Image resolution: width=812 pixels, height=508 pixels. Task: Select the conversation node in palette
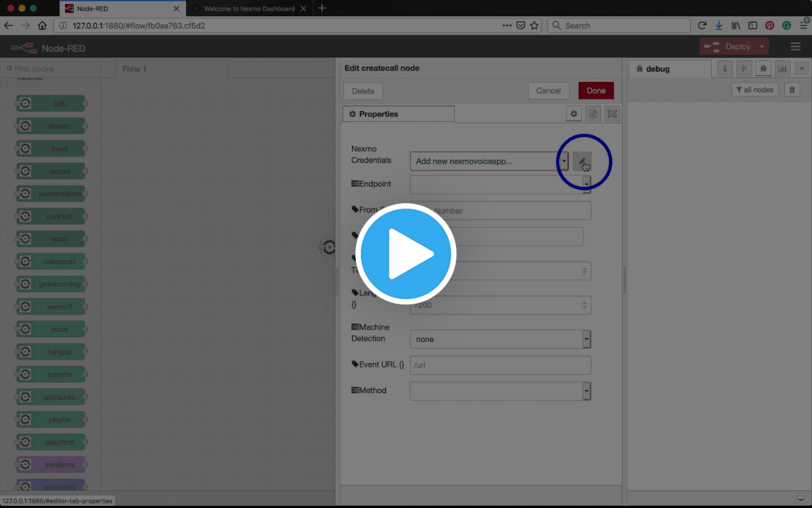tap(51, 194)
